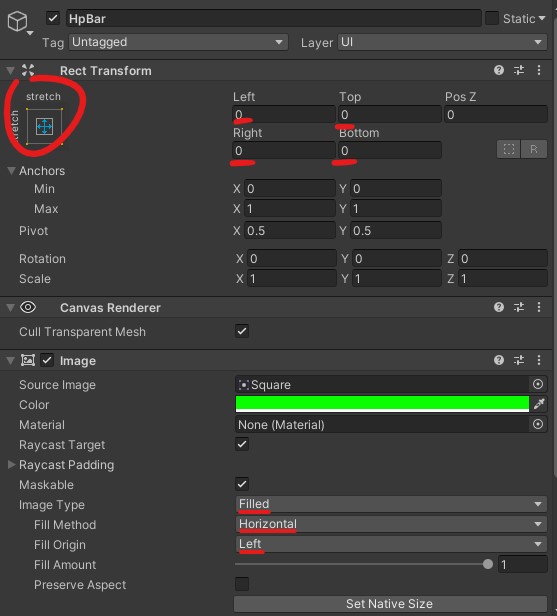Open the Layer UI dropdown
557x616 pixels.
click(x=442, y=42)
